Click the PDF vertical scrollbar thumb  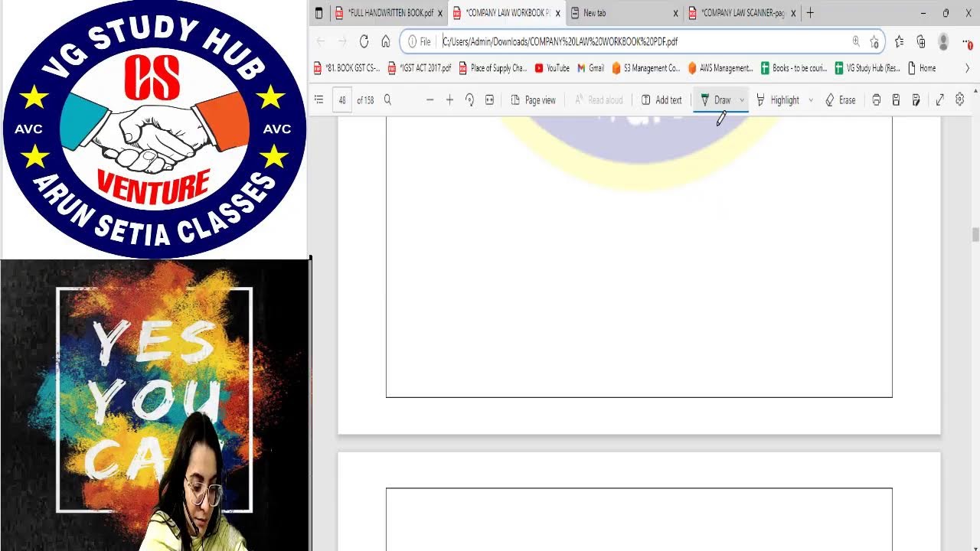[x=975, y=234]
